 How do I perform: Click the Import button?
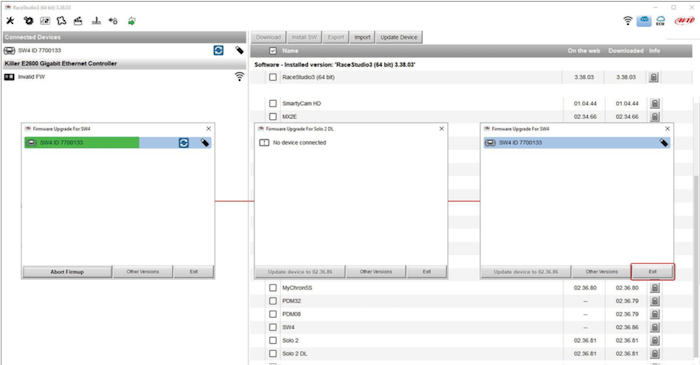[362, 37]
